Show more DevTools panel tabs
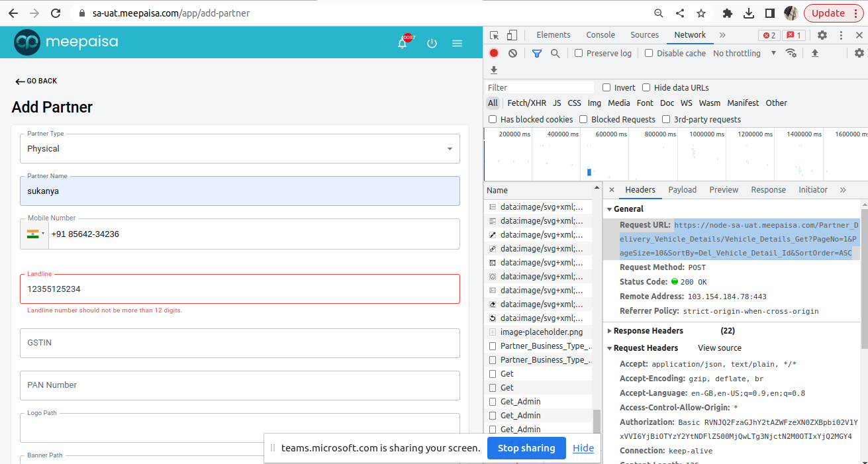The height and width of the screenshot is (464, 868). click(x=722, y=35)
